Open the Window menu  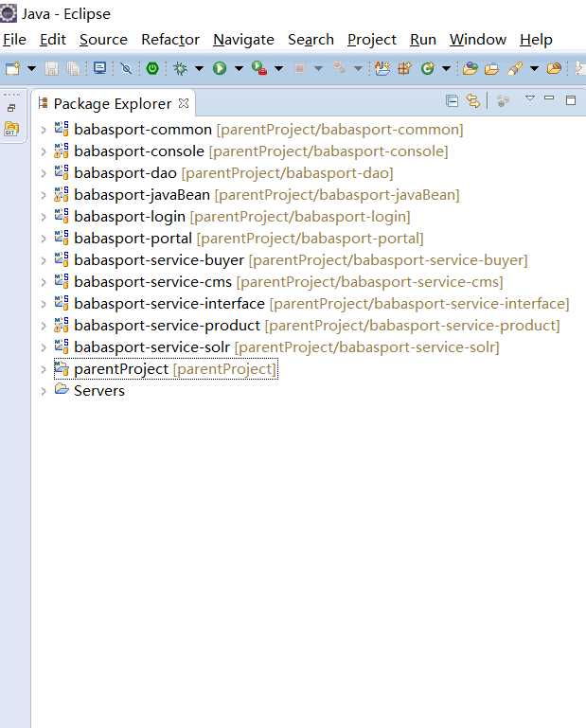(x=477, y=40)
